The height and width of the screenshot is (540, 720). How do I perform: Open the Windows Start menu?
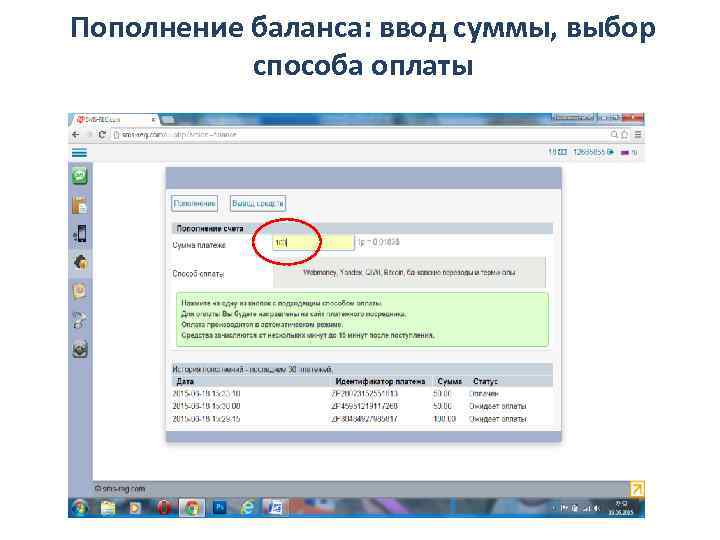80,508
